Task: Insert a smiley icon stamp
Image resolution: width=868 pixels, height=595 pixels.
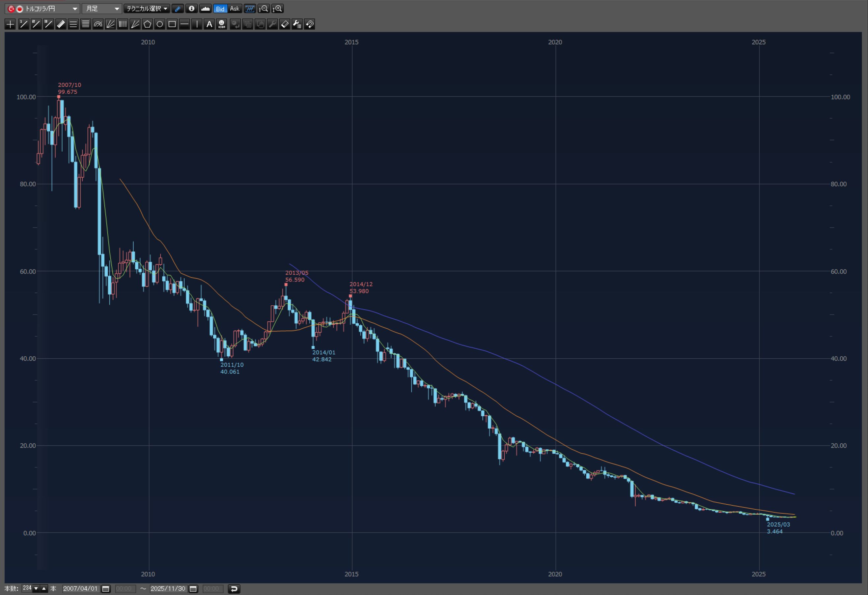Action: coord(222,24)
